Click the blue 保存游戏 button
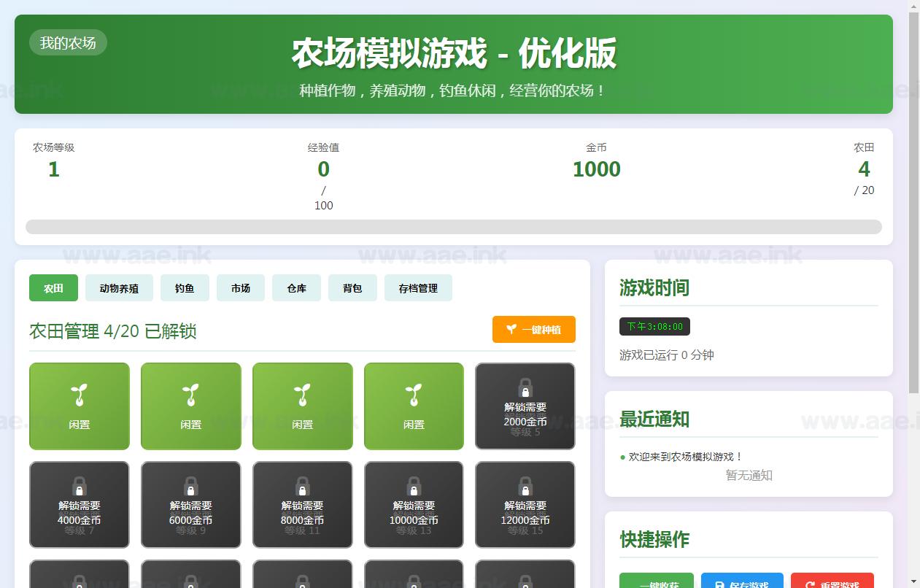 point(742,581)
